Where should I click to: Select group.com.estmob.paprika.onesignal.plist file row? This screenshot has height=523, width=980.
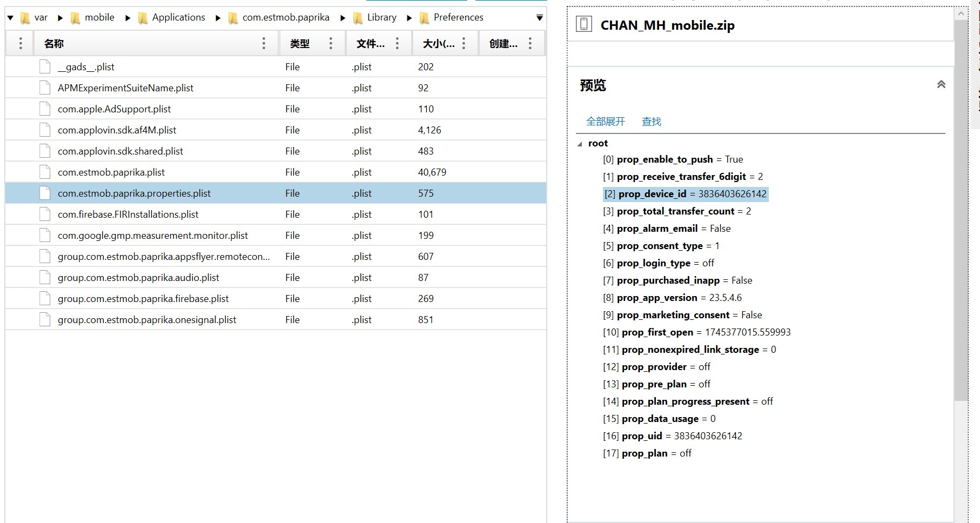147,320
